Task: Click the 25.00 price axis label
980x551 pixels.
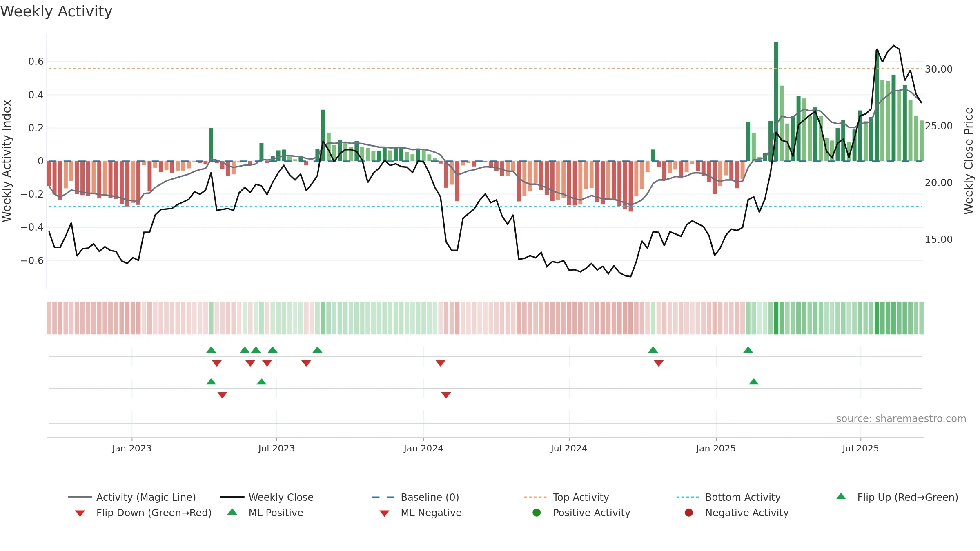Action: tap(939, 126)
